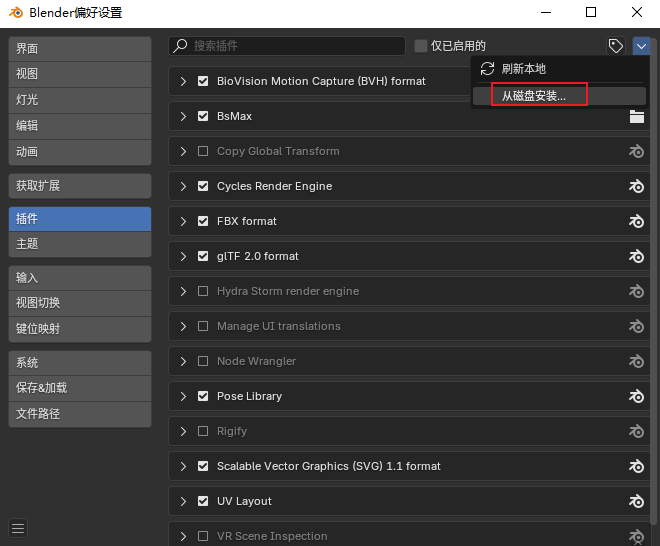Click Blender icon on SVG format row
660x546 pixels.
tap(636, 466)
